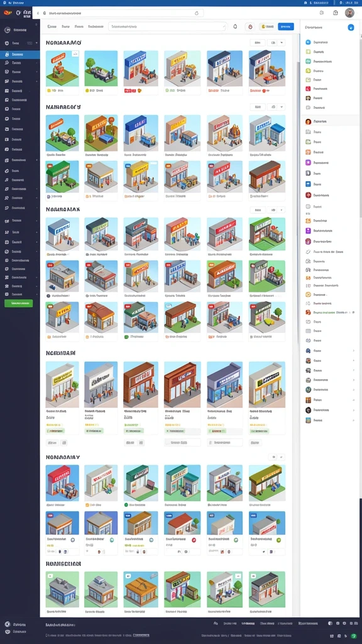The height and width of the screenshot is (644, 362).
Task: Open the first shop thumbnail in the top row
Action: 62,68
